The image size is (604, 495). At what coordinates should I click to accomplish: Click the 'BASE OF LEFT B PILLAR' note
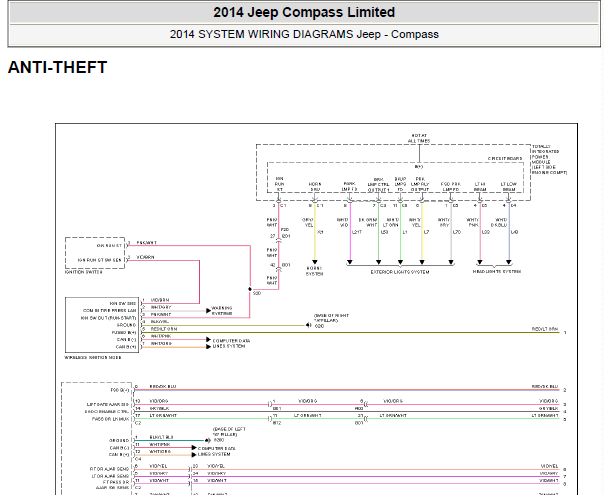229,431
